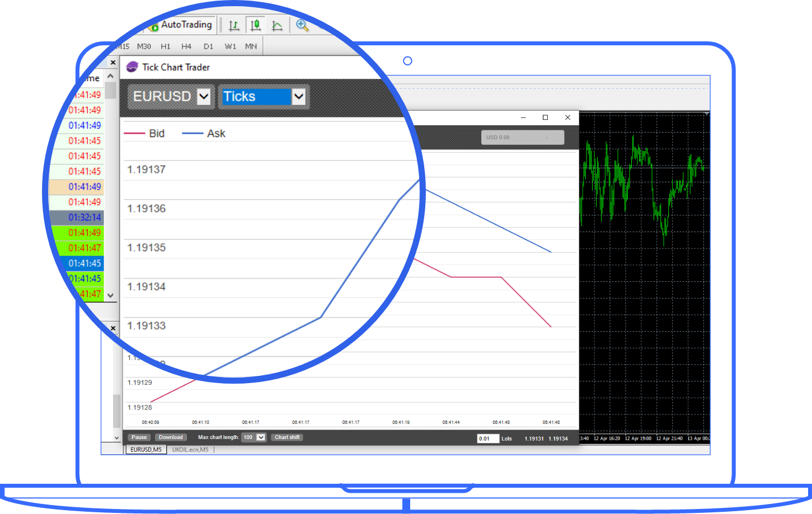The height and width of the screenshot is (514, 812).
Task: Switch to candlestick chart icon
Action: [255, 25]
